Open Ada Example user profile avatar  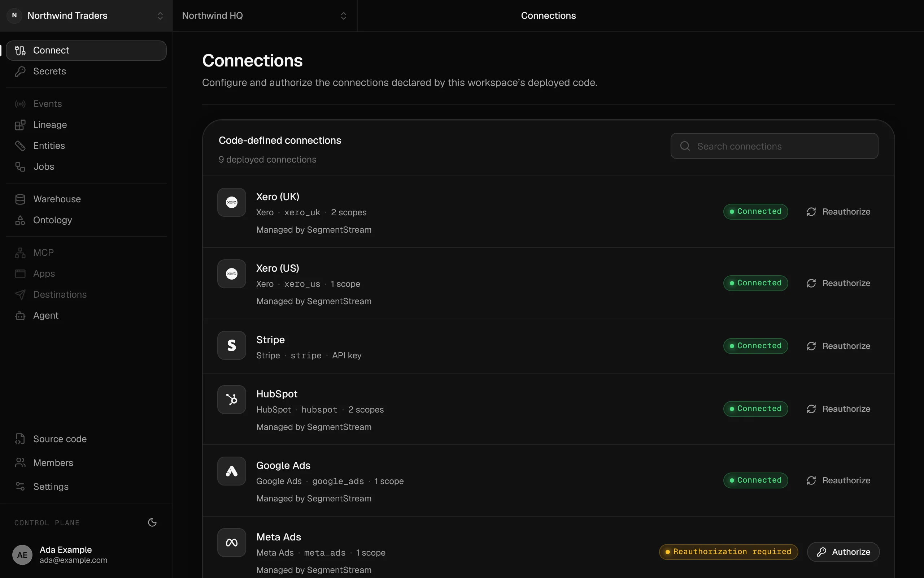[x=22, y=555]
